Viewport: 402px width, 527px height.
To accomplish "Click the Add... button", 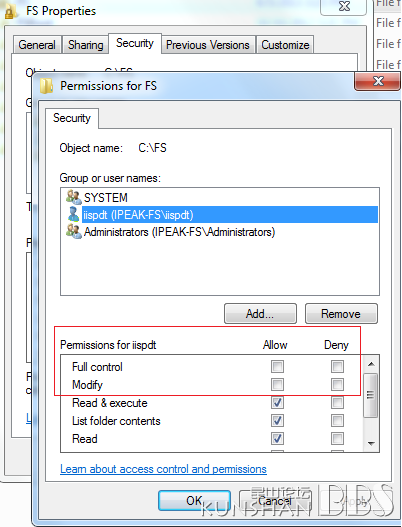I will [x=260, y=314].
